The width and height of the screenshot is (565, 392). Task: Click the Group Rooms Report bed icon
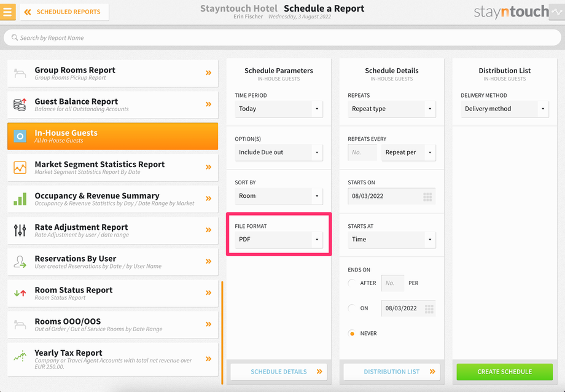pos(20,73)
